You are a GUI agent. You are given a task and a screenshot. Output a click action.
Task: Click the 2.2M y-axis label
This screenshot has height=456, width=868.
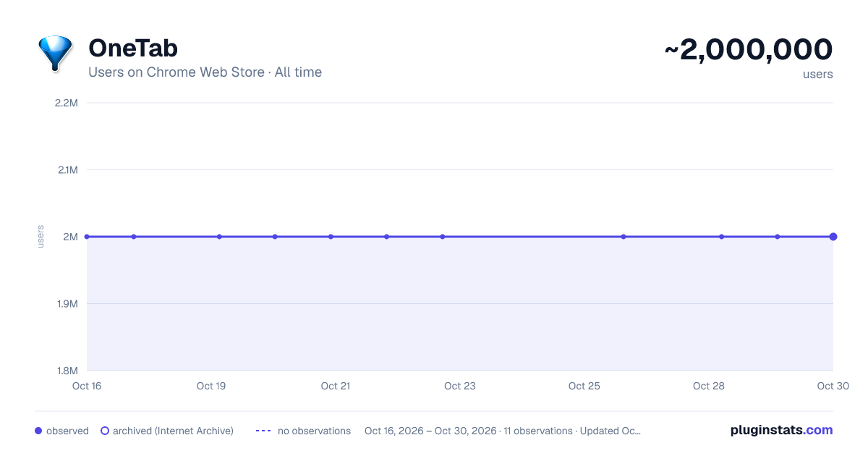(66, 103)
